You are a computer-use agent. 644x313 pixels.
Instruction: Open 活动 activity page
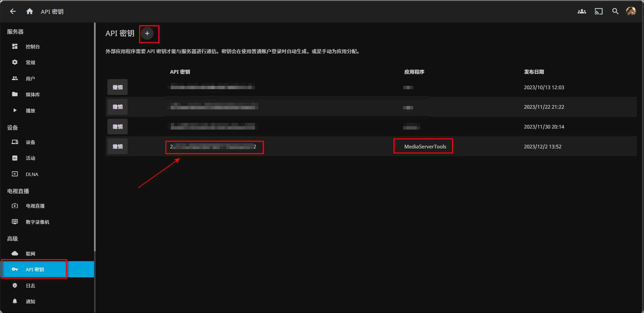(30, 158)
